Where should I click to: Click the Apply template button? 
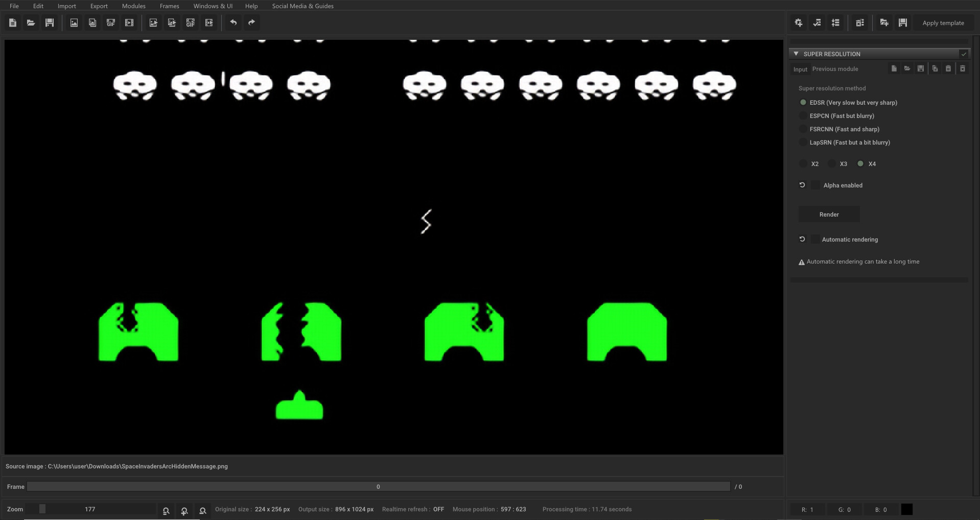(x=943, y=22)
